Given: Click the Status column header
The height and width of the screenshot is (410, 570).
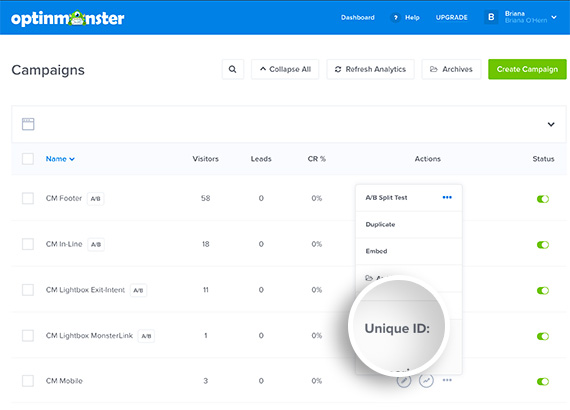Looking at the screenshot, I should (543, 159).
